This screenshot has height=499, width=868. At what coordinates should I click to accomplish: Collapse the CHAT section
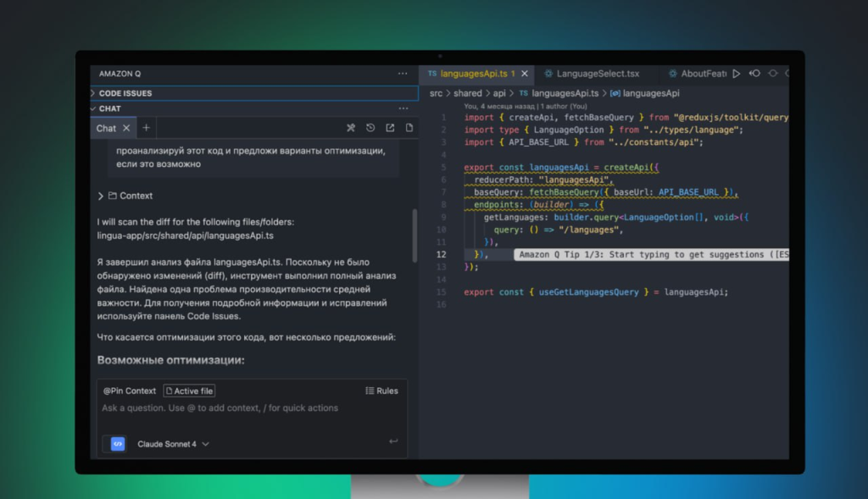point(109,108)
